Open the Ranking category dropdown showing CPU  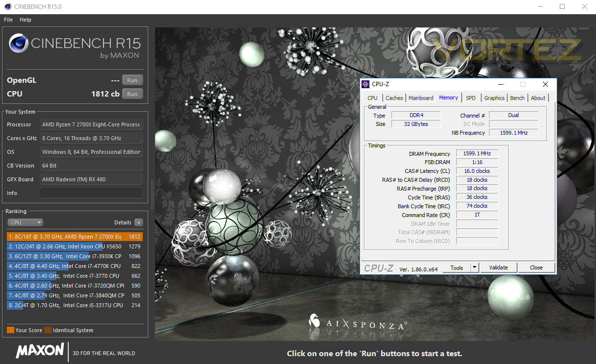pos(25,222)
